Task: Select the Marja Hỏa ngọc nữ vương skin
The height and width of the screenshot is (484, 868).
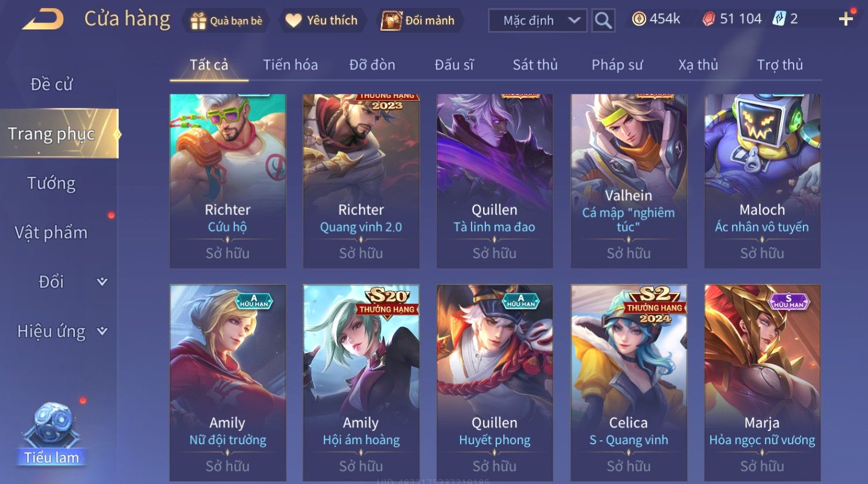Action: (x=762, y=383)
